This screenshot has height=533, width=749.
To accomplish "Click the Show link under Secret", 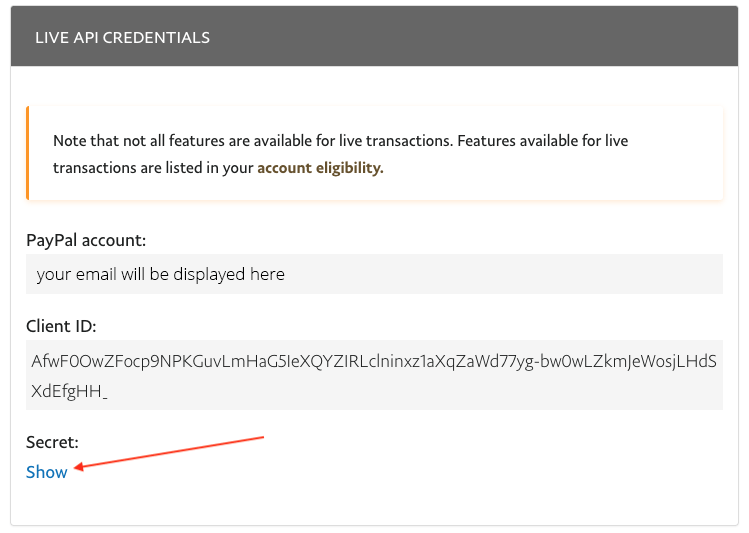I will 47,472.
